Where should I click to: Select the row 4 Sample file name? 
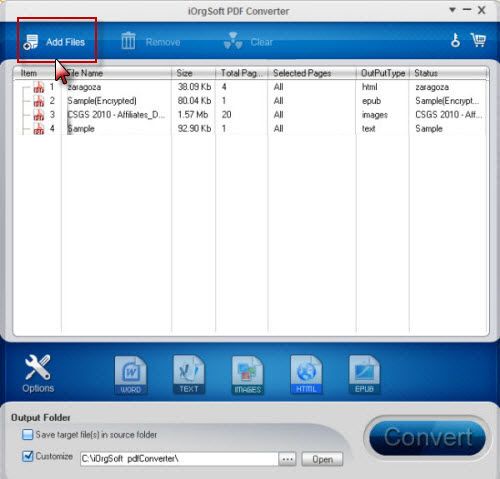81,129
